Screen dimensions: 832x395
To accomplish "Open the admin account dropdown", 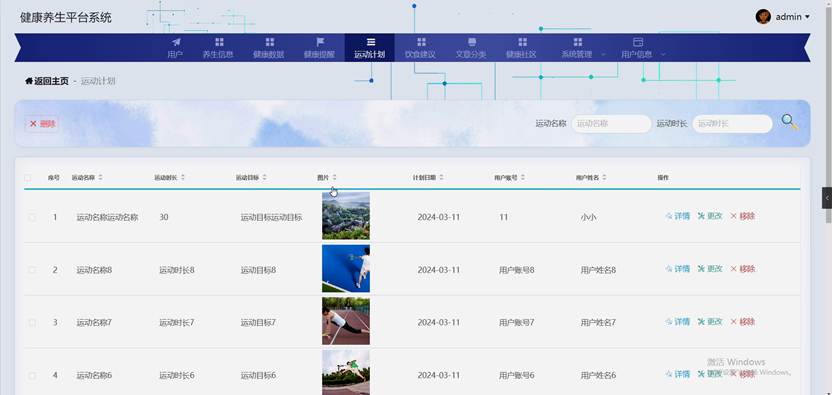I will [x=783, y=16].
